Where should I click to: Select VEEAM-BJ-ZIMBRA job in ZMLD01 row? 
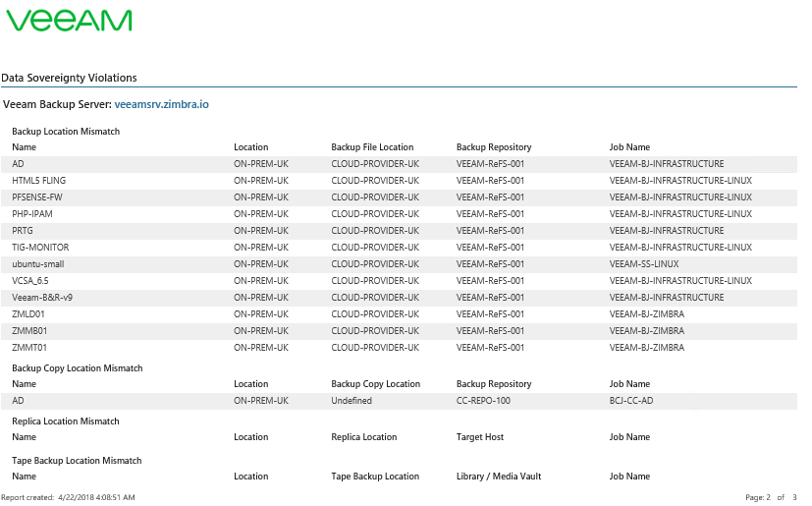(x=647, y=314)
